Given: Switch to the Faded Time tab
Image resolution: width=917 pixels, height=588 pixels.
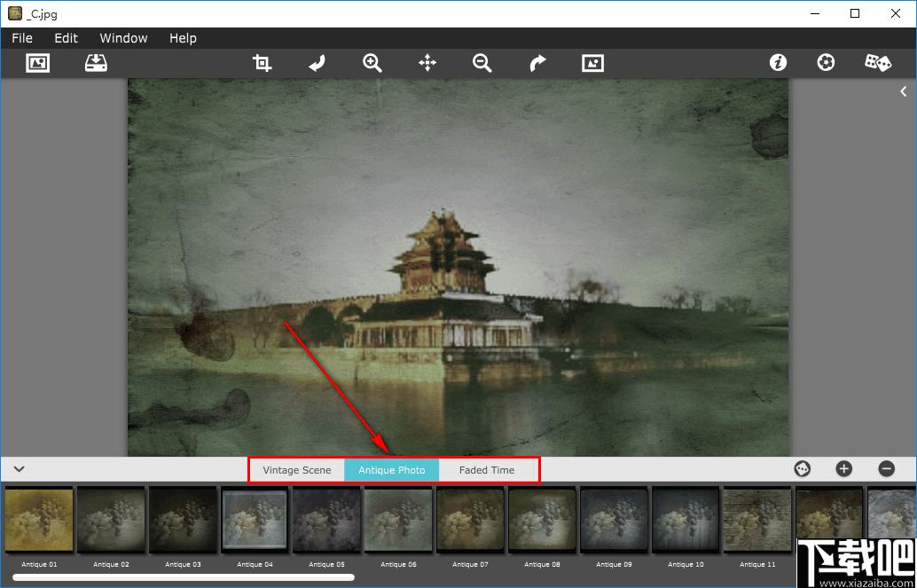Looking at the screenshot, I should 487,470.
